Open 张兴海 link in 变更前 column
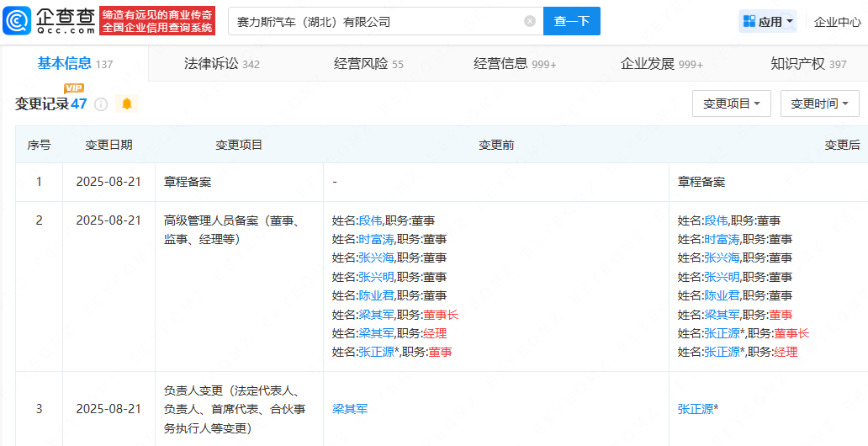868x446 pixels. 376,258
